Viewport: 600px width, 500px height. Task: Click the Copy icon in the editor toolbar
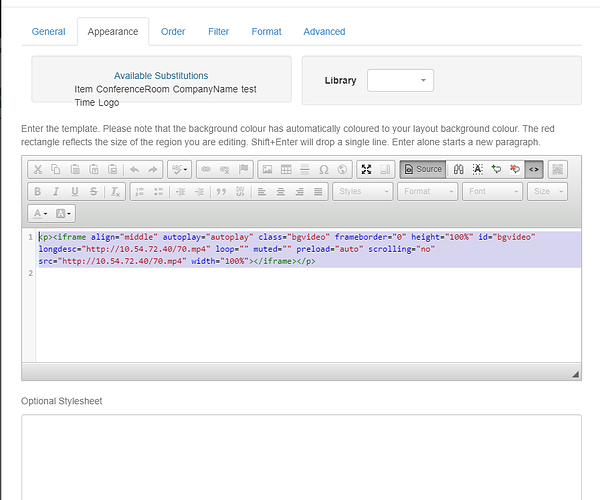[x=56, y=169]
